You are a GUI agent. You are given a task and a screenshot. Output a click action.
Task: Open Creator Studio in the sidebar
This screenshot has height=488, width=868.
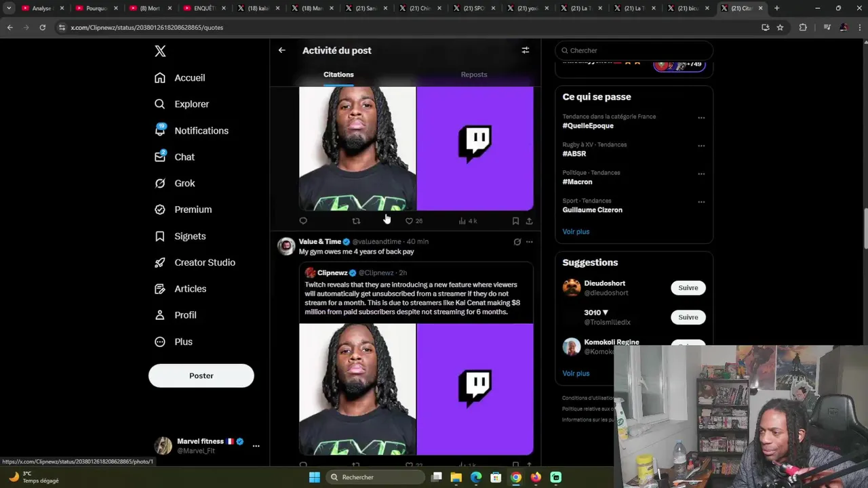(x=195, y=263)
